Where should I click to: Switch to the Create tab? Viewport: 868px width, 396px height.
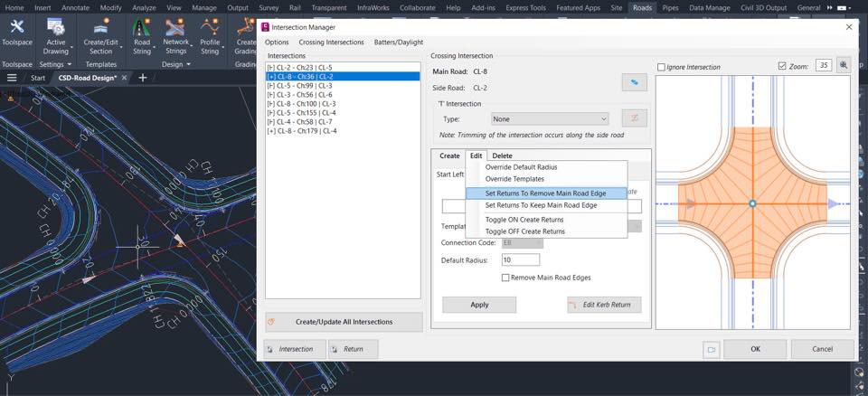(x=449, y=156)
